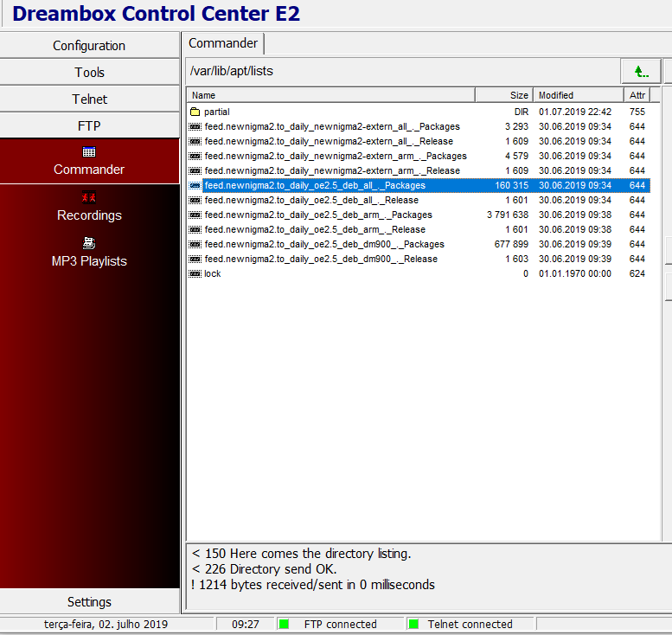Select the Commander icon in sidebar
This screenshot has height=635, width=672.
(x=89, y=152)
